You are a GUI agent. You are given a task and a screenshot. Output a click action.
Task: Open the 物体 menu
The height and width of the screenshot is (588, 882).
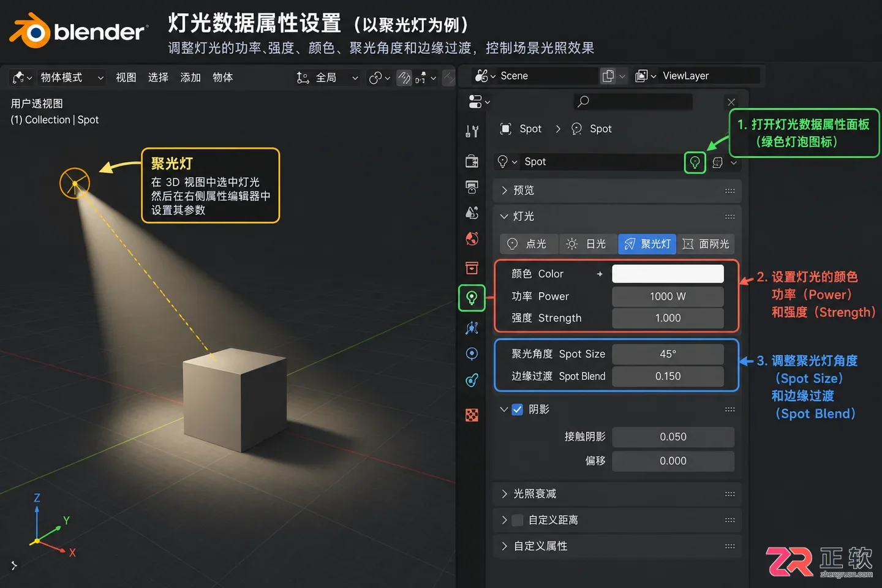223,78
